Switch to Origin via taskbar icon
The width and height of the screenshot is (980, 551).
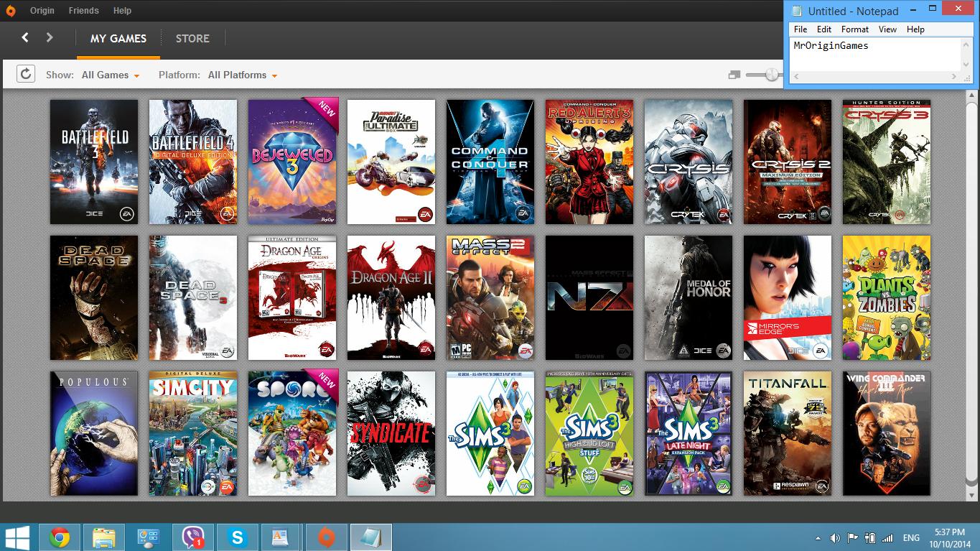327,537
